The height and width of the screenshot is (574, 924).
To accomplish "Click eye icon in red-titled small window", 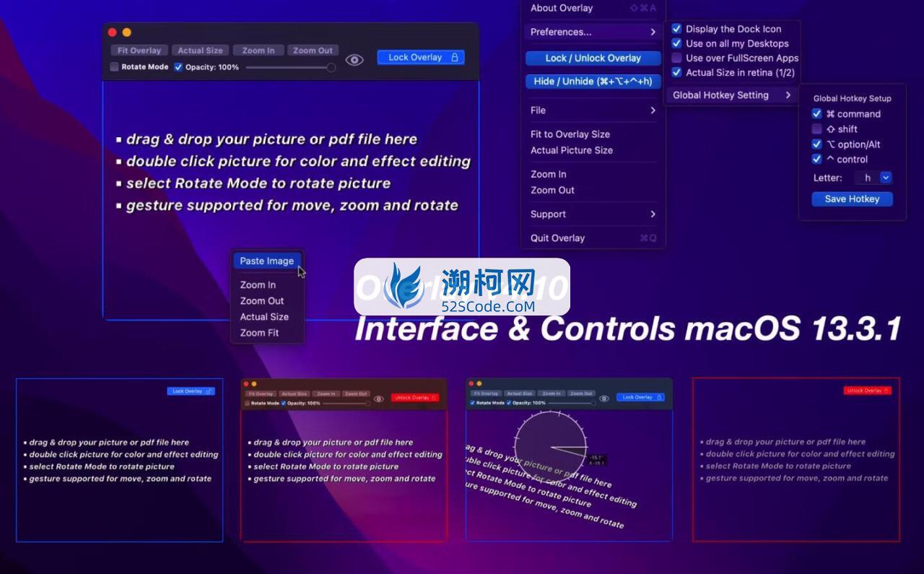I will coord(380,398).
